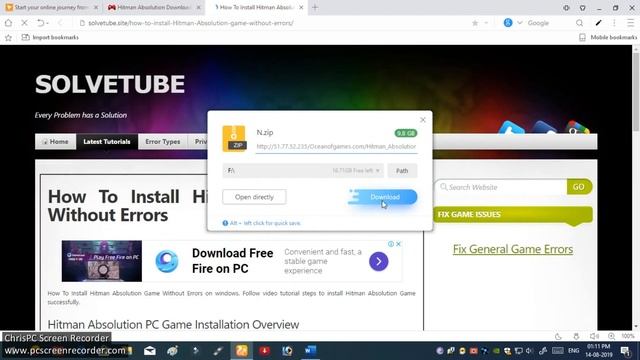Open the hamburger main menu

click(631, 23)
